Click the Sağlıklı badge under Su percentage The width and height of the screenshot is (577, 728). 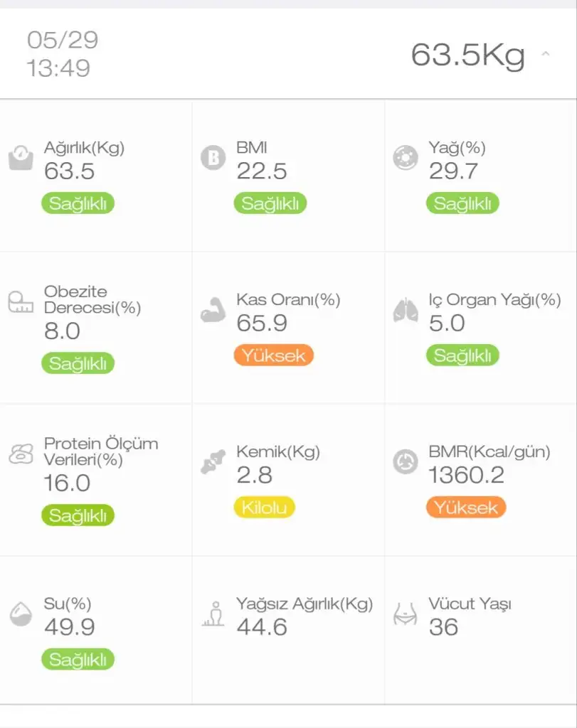(78, 659)
